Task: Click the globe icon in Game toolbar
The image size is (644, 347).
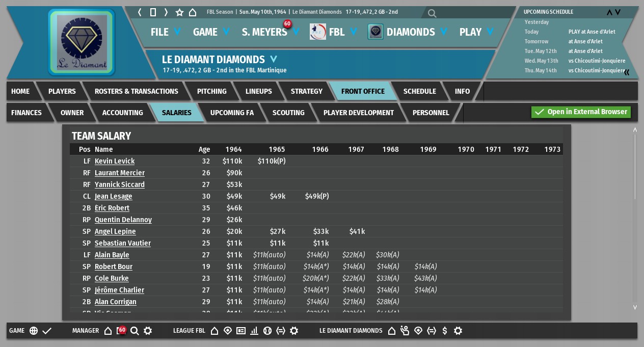Action: [34, 331]
